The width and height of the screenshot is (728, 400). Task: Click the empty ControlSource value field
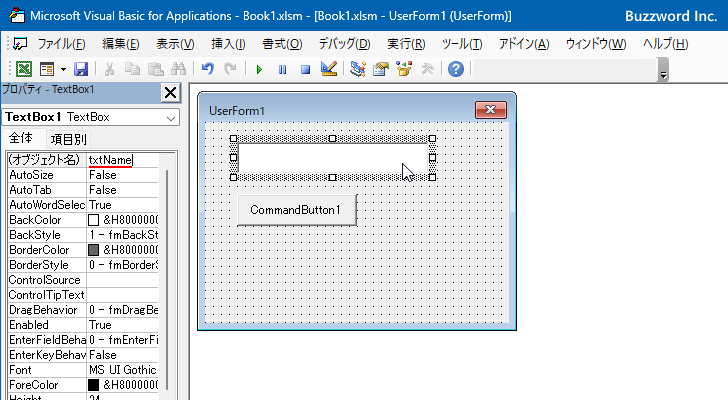123,280
